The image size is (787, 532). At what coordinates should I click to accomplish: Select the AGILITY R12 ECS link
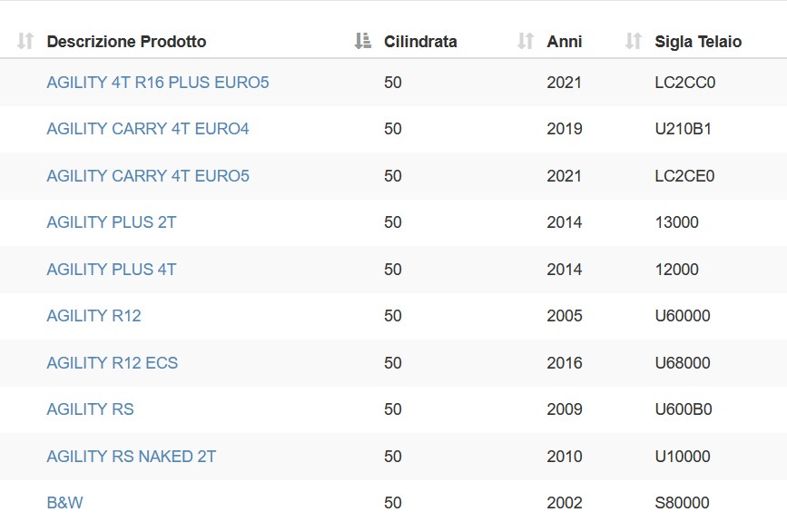click(x=113, y=363)
